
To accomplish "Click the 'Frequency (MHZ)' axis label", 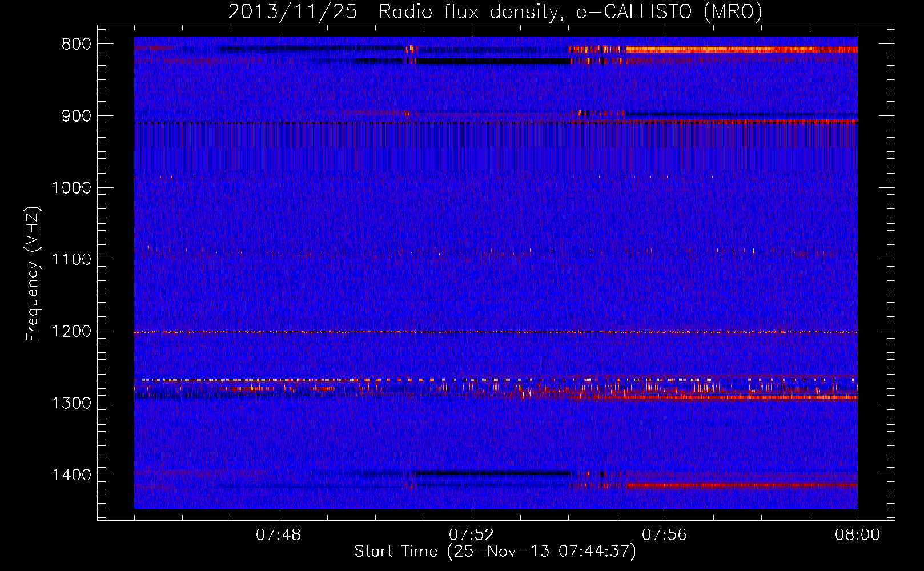I will [x=33, y=274].
